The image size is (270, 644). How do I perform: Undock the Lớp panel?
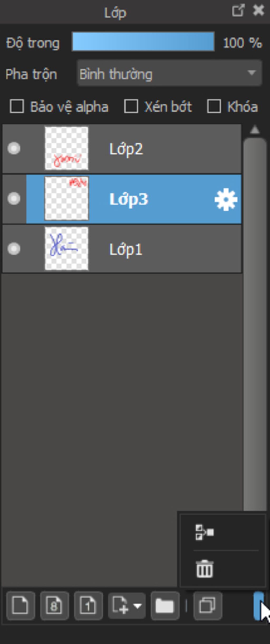coord(238,11)
